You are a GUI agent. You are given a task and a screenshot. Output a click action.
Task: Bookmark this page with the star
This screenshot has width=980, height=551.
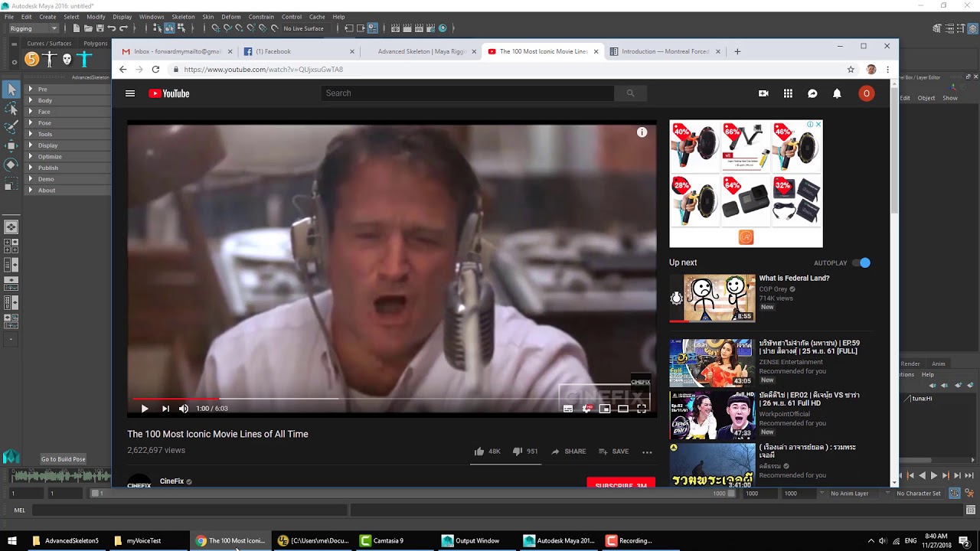pyautogui.click(x=851, y=70)
